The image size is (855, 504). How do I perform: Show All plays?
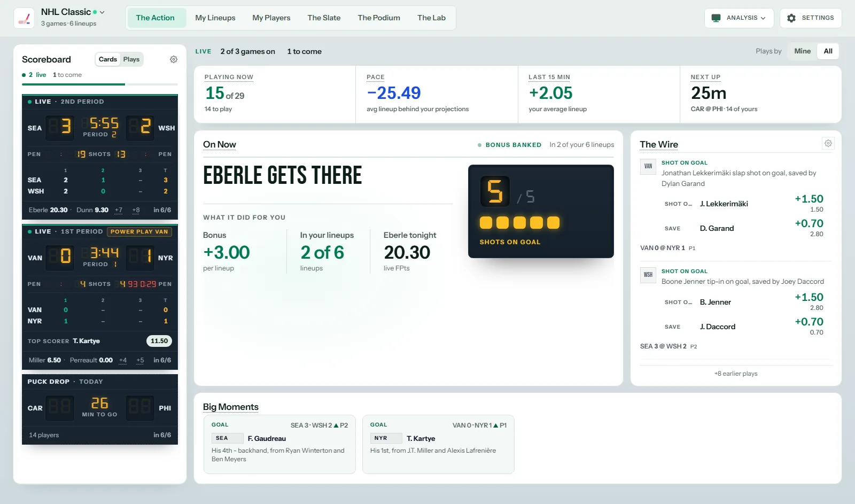click(x=828, y=51)
